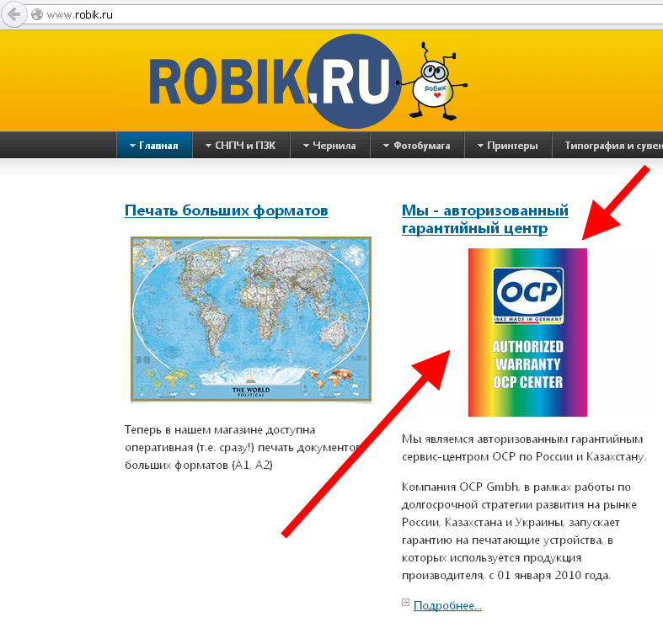The image size is (663, 644).
Task: Open the Принтеры menu item
Action: point(508,146)
